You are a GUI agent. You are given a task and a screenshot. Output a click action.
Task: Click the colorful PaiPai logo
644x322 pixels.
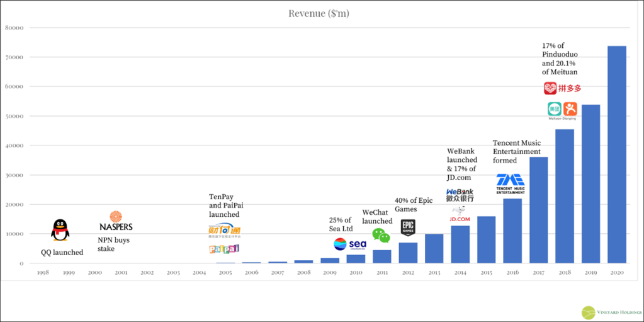[224, 249]
